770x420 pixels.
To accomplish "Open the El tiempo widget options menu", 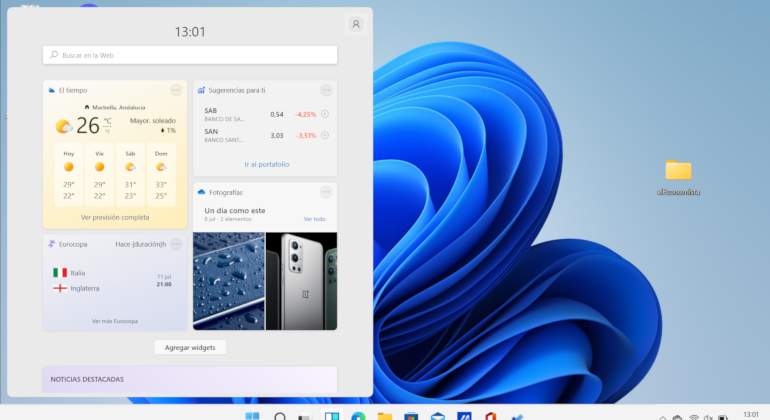I will [x=176, y=90].
